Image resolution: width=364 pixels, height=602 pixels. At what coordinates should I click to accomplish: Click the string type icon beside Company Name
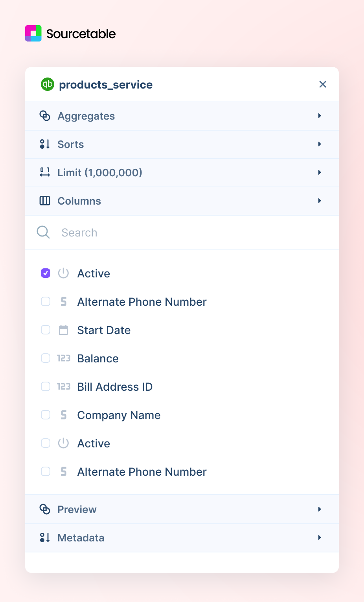pos(64,415)
